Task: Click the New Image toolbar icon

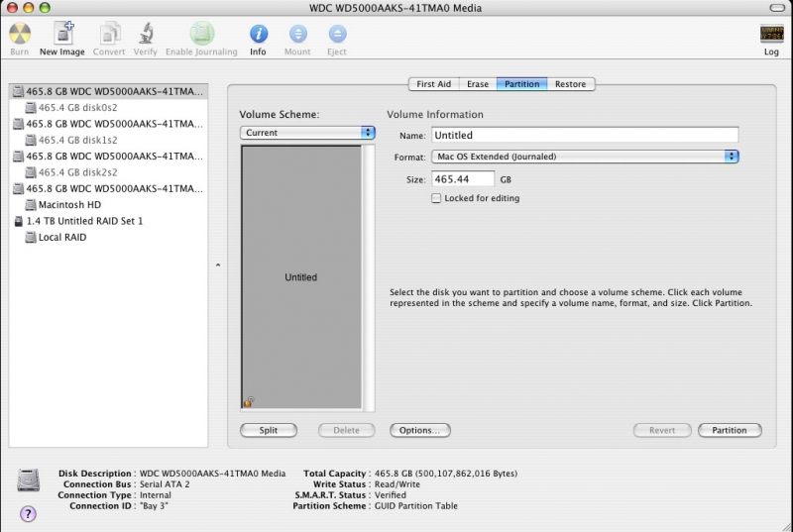Action: 62,34
